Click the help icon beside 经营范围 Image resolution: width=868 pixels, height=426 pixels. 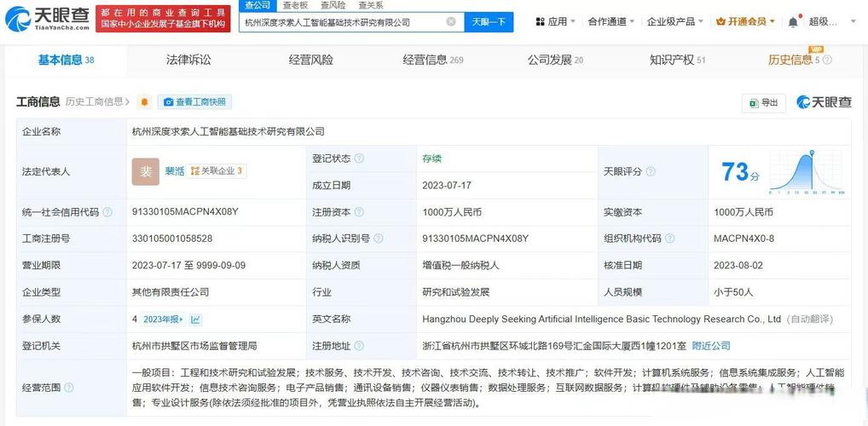pyautogui.click(x=69, y=388)
